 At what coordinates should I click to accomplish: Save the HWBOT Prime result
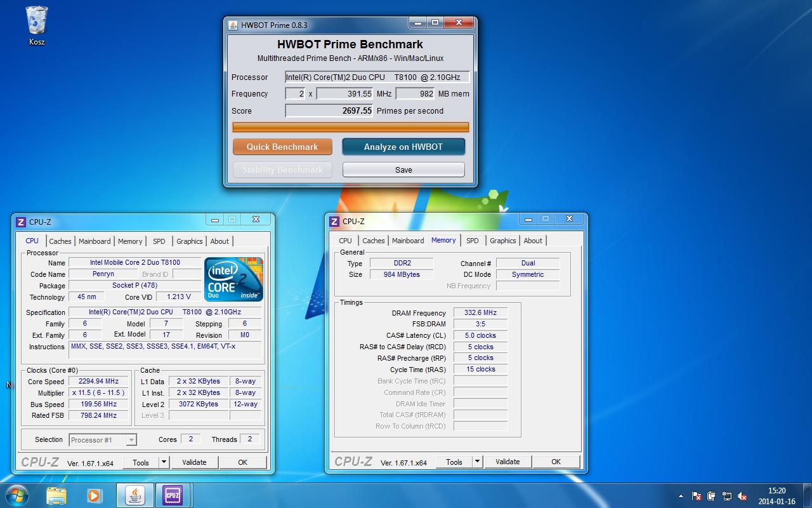tap(403, 170)
